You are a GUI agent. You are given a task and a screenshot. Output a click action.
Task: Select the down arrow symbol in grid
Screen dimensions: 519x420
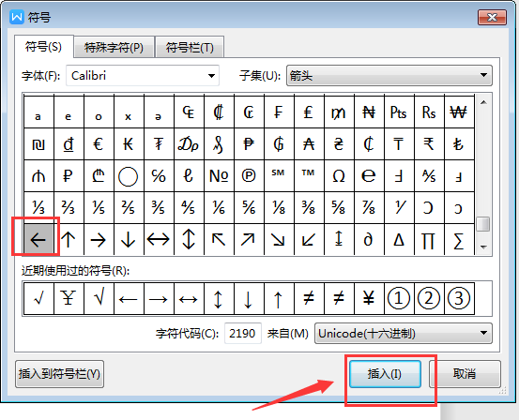click(x=129, y=239)
